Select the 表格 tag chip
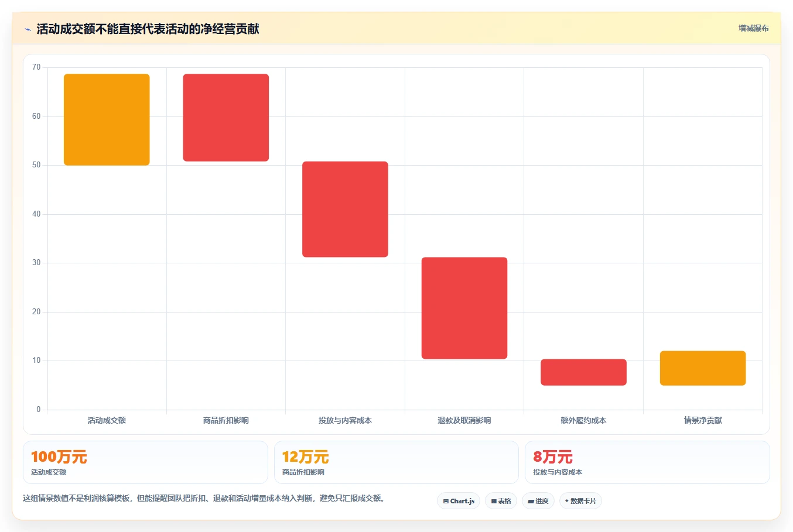This screenshot has width=793, height=532. tap(501, 501)
